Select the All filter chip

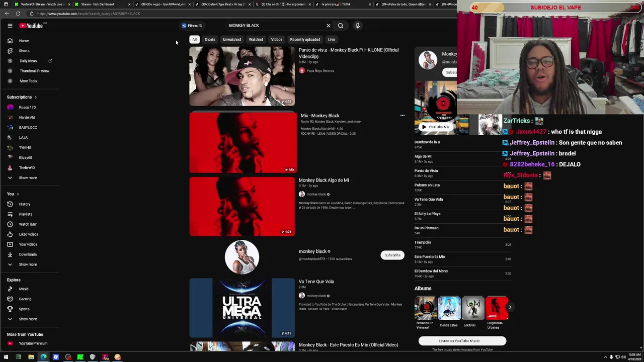[x=194, y=39]
